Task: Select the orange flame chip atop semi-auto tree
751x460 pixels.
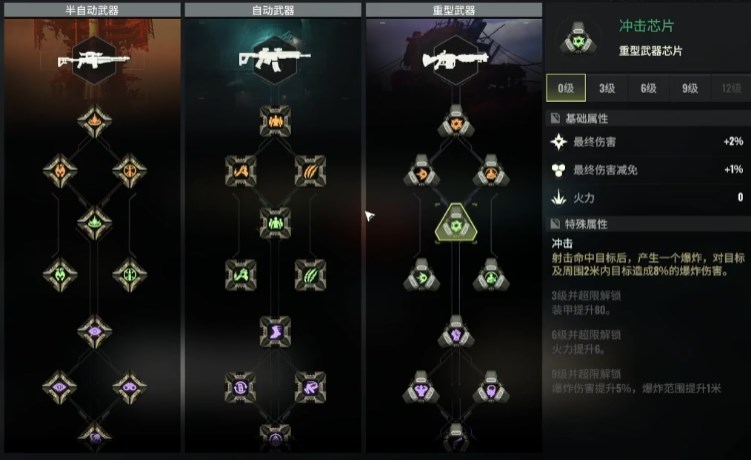Action: 94,121
